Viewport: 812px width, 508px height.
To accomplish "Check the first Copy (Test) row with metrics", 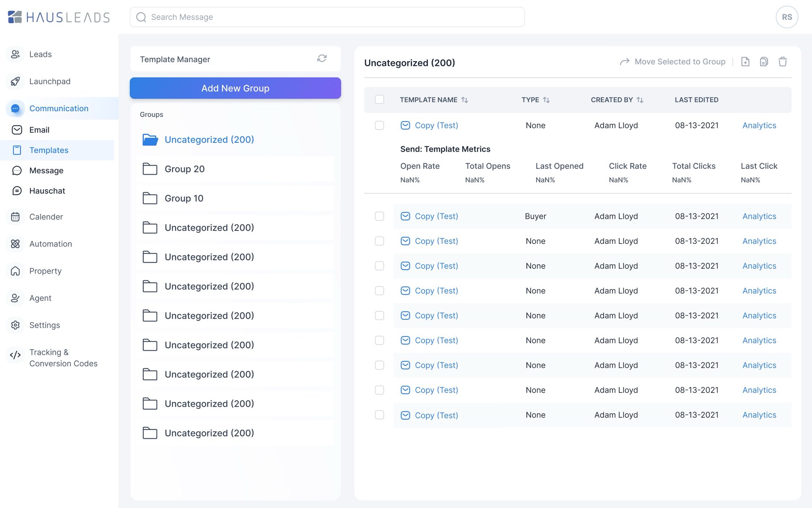I will pos(379,125).
